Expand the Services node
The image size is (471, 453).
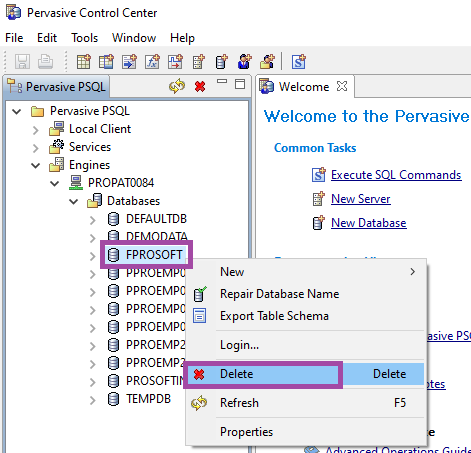(x=36, y=148)
